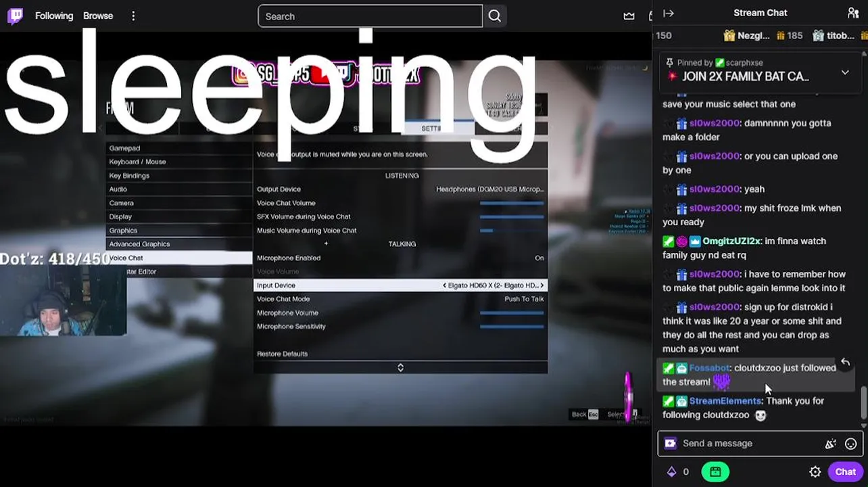
Task: Expand the pinned message with the chevron
Action: coord(845,72)
